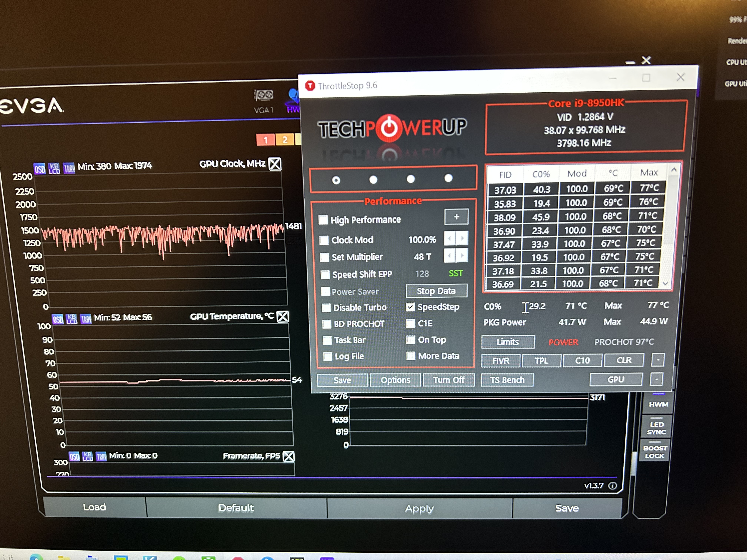Increase Clock Mod percentage arrow

pos(462,238)
